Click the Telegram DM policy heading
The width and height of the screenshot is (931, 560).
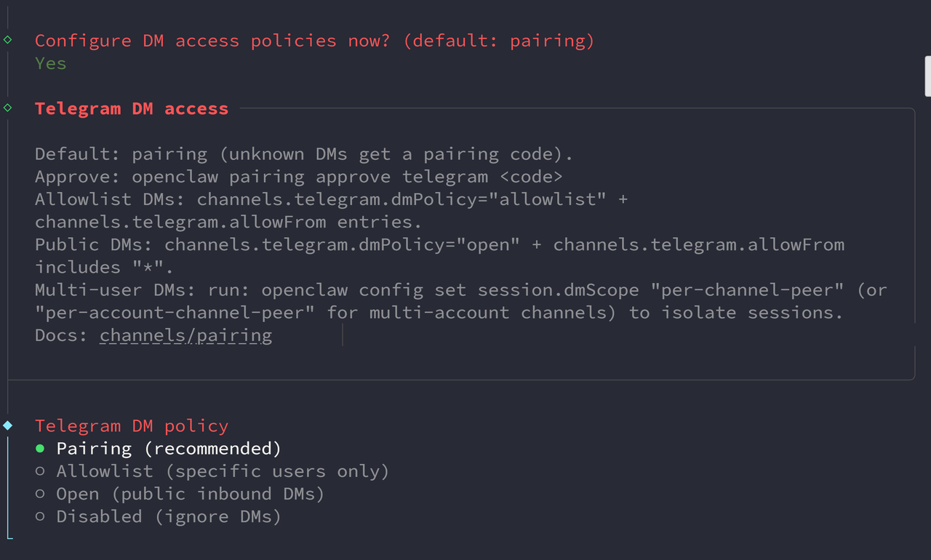click(131, 425)
